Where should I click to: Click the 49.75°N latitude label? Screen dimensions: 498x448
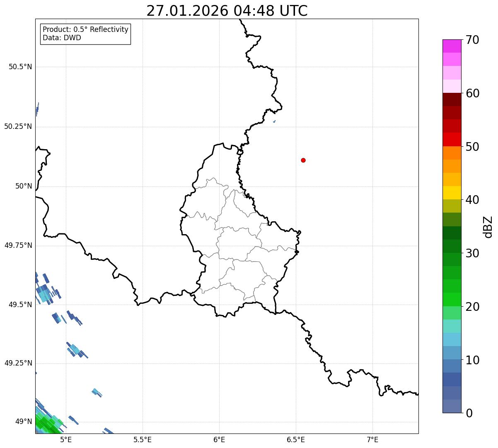[18, 245]
